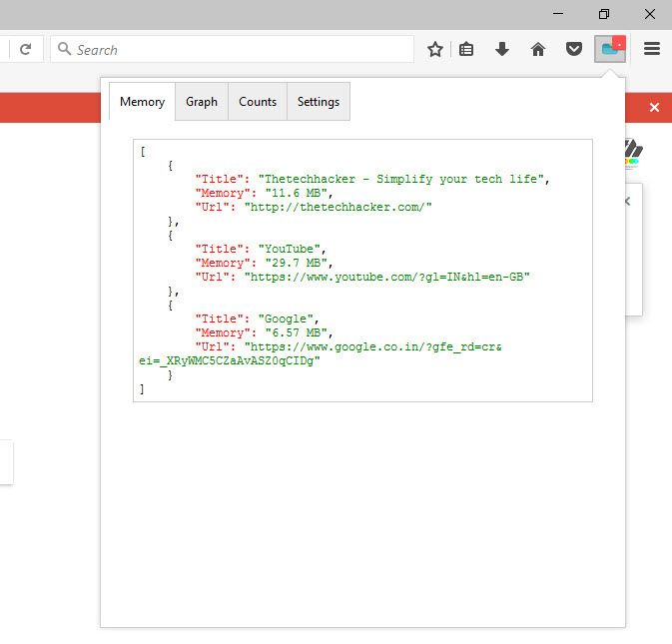Click the "11.6 MB" memory value

pyautogui.click(x=297, y=193)
